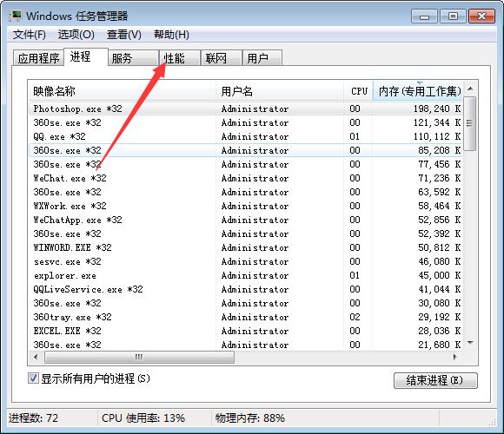Image resolution: width=504 pixels, height=434 pixels.
Task: Select the QQLiveService.exe *32 process
Action: point(246,289)
